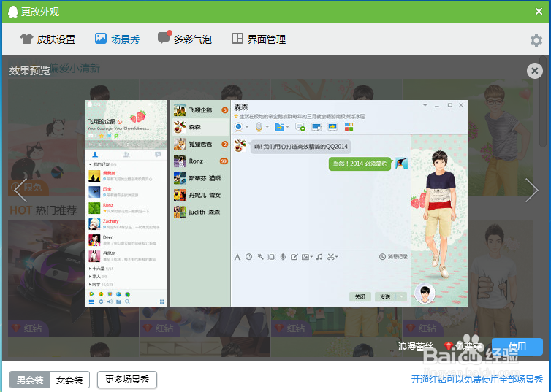Go to the 界面管理 tab
This screenshot has height=392, width=551.
click(259, 39)
